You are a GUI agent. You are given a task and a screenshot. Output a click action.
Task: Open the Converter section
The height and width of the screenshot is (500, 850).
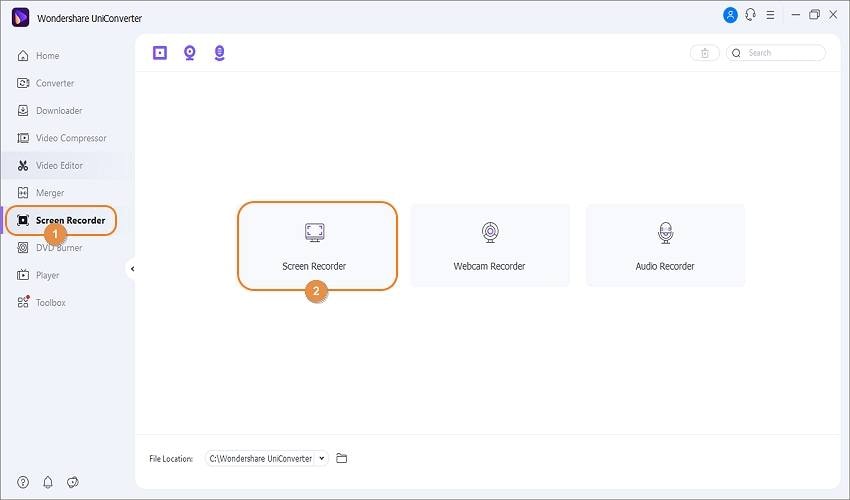(x=55, y=84)
